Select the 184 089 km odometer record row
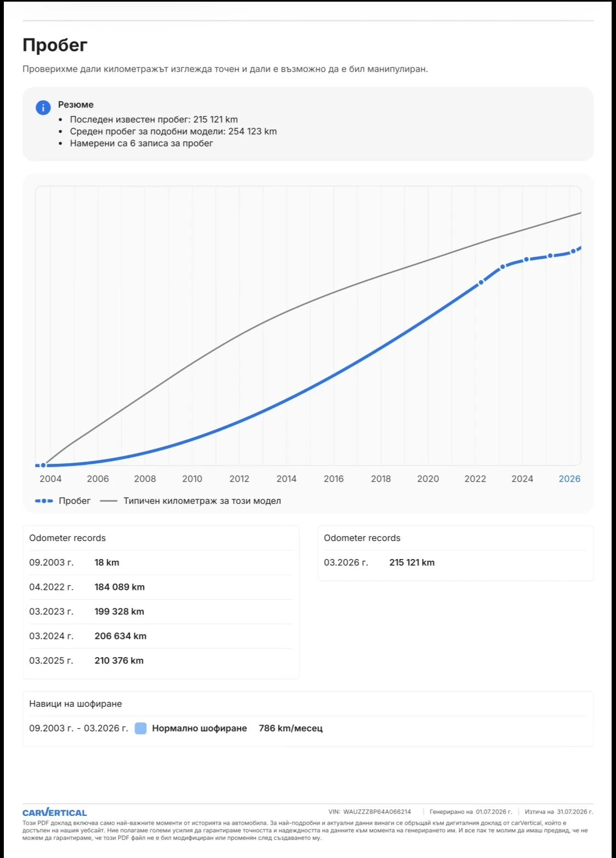616x858 pixels. point(161,587)
